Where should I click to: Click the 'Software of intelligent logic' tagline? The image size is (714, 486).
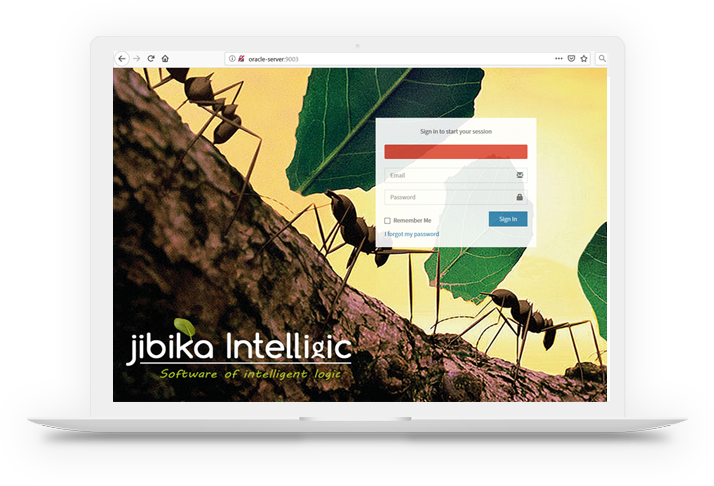coord(250,374)
